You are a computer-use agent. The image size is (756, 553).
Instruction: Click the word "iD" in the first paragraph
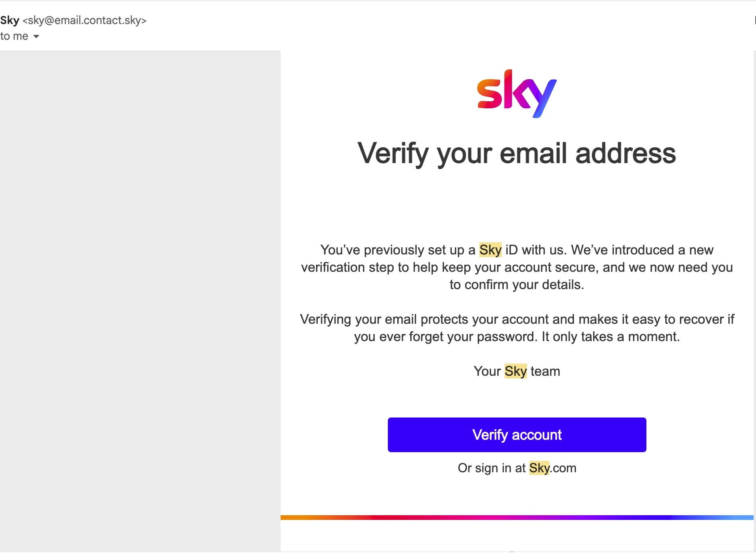click(x=512, y=250)
